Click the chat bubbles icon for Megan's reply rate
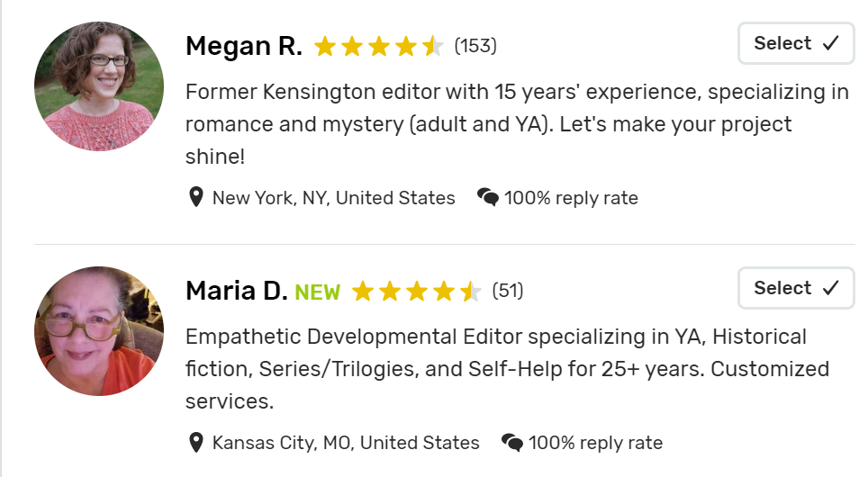Image resolution: width=868 pixels, height=477 pixels. (488, 197)
